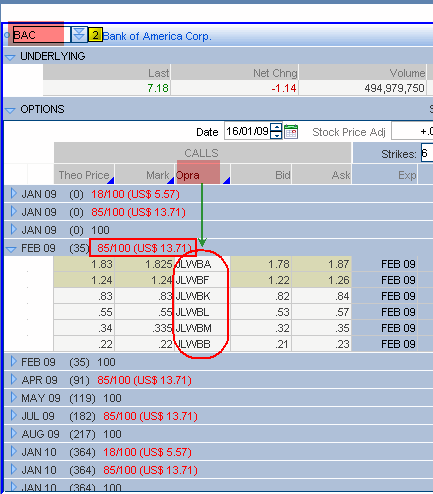
Task: Click the Ask column header
Action: pyautogui.click(x=322, y=174)
